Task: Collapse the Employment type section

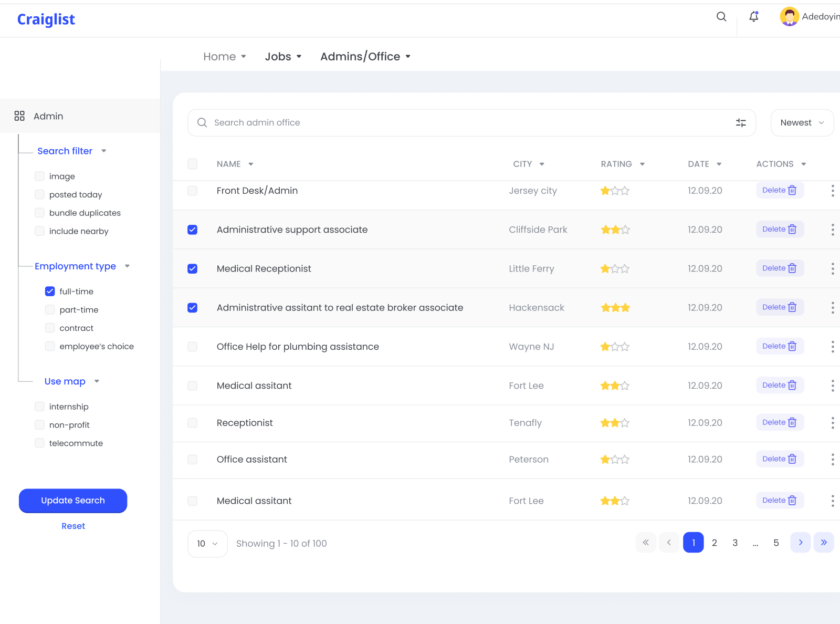Action: coord(127,266)
